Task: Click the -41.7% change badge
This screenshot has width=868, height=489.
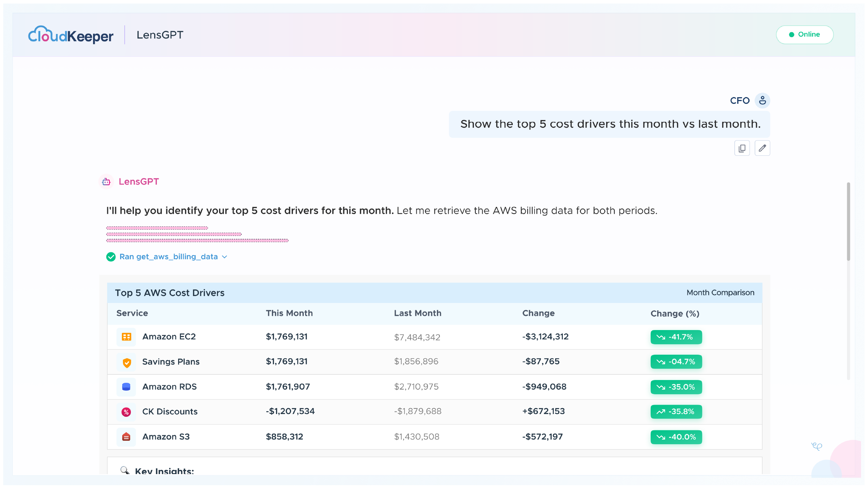Action: 676,337
